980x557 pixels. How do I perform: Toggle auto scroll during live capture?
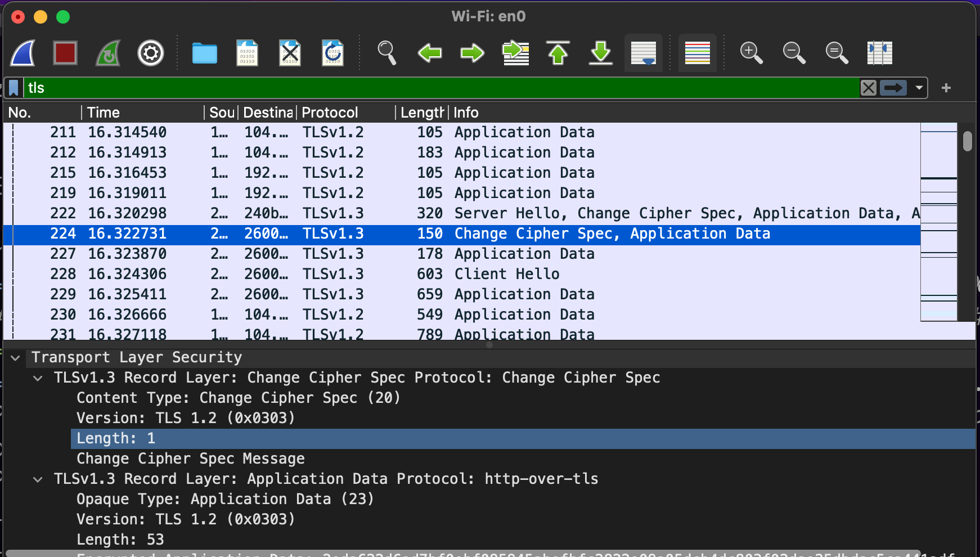click(x=644, y=53)
